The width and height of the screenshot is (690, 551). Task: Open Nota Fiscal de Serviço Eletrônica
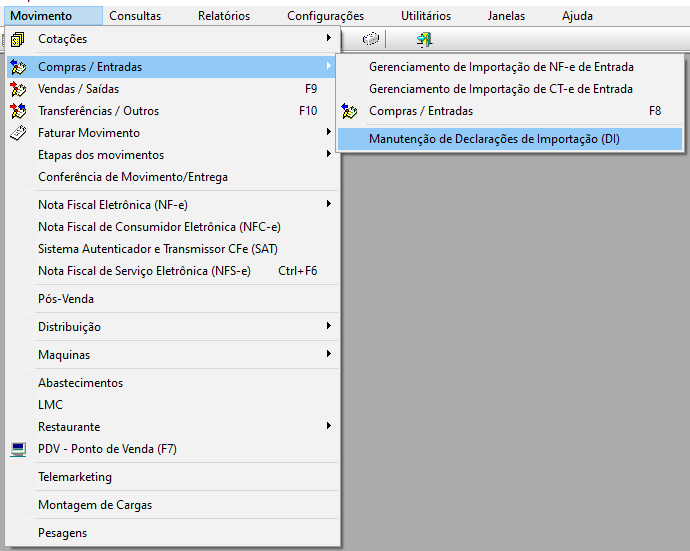(144, 271)
